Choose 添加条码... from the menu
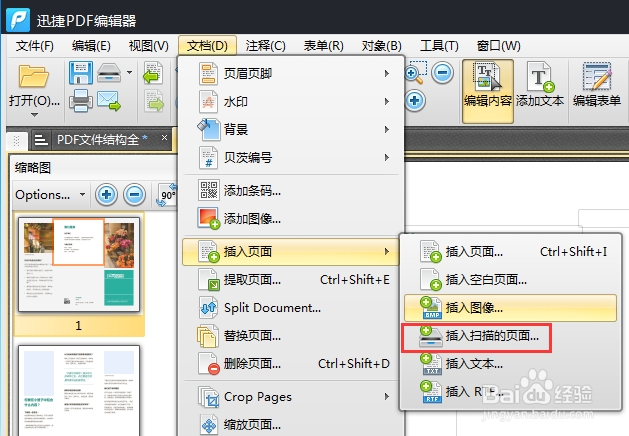This screenshot has height=436, width=629. pyautogui.click(x=291, y=191)
